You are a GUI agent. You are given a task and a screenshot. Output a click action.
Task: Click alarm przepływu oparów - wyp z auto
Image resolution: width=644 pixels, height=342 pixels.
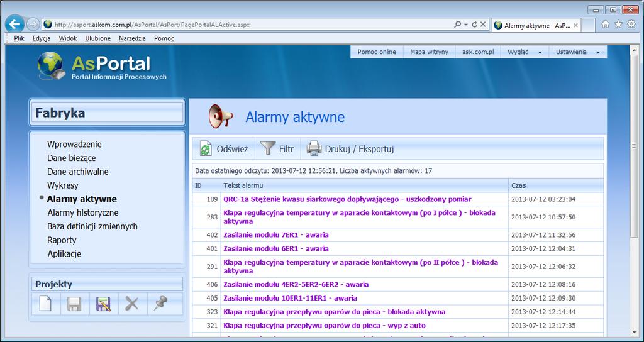325,326
